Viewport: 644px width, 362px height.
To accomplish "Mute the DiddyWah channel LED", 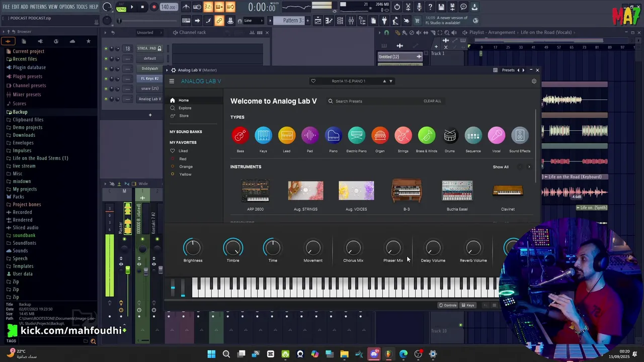I will [106, 68].
